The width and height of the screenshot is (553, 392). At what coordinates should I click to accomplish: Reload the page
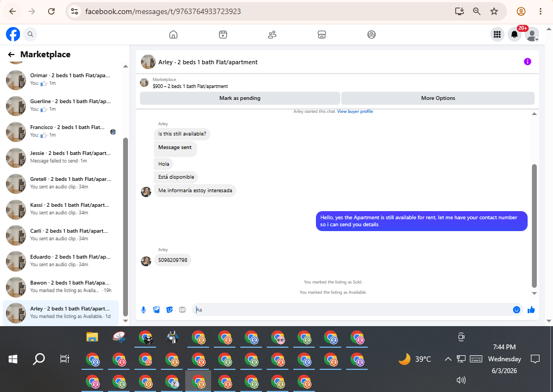tap(51, 11)
